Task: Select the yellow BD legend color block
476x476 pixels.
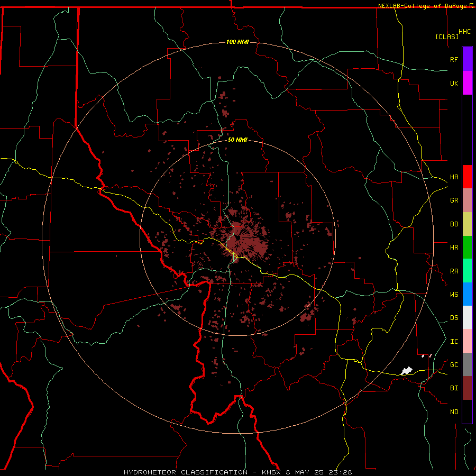Action: click(467, 224)
